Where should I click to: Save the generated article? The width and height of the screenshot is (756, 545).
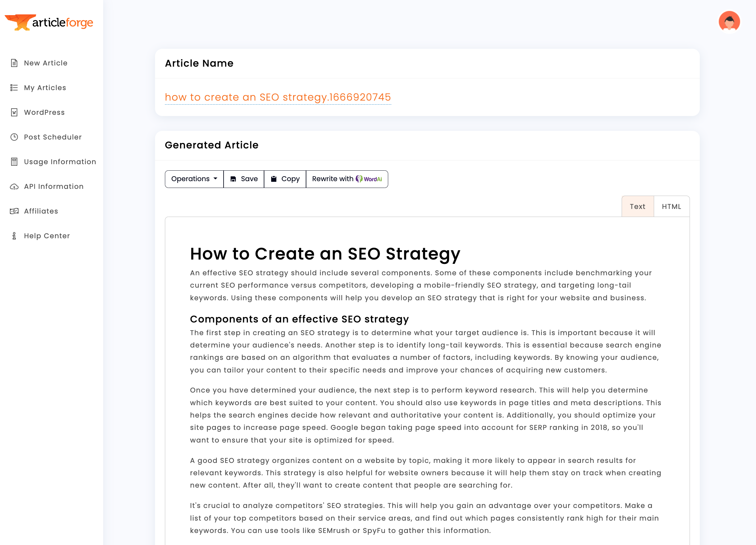[244, 179]
